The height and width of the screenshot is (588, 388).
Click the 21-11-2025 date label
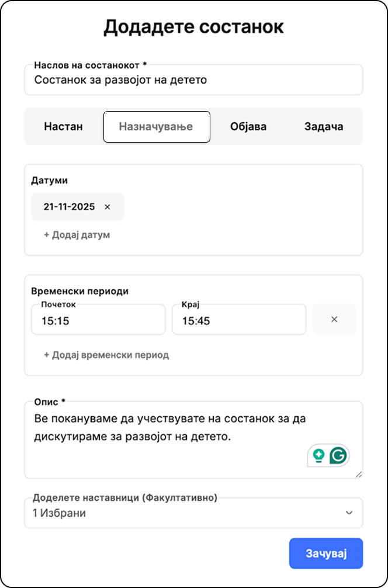tap(69, 207)
